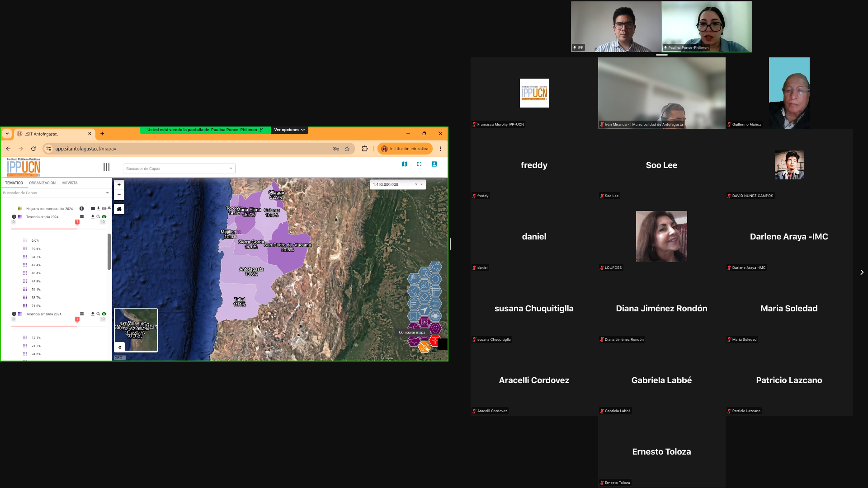The image size is (868, 488).
Task: Click the printer hexagon tool
Action: coord(435,304)
